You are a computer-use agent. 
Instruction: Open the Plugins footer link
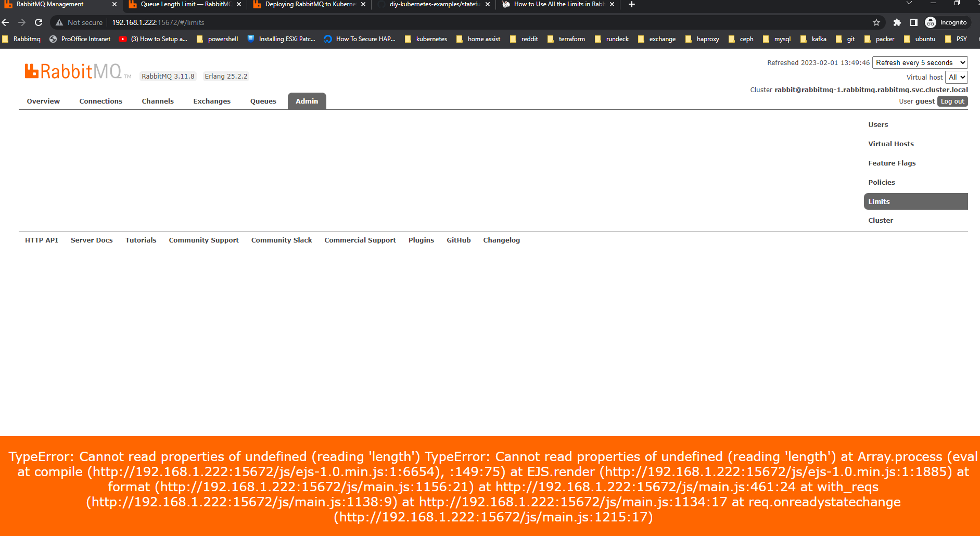421,240
